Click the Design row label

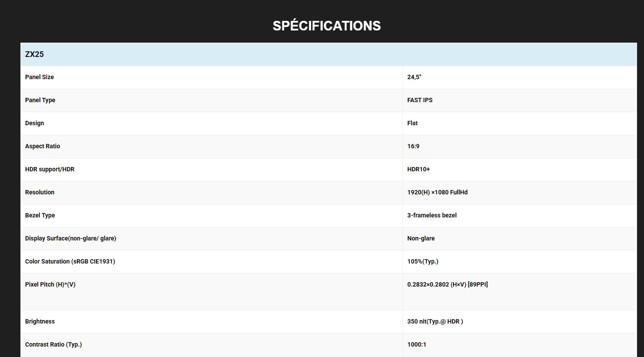click(34, 123)
